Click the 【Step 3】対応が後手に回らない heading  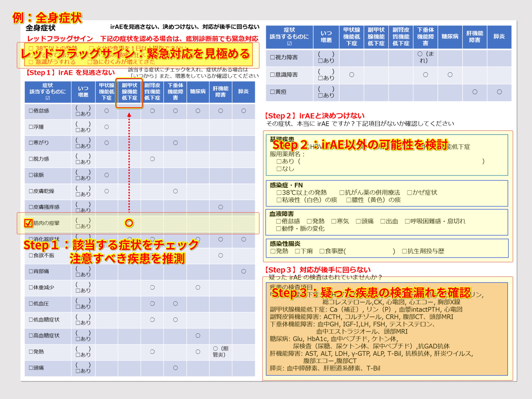318,270
